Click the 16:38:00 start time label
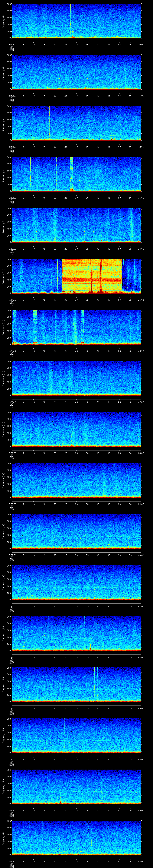 12,504
